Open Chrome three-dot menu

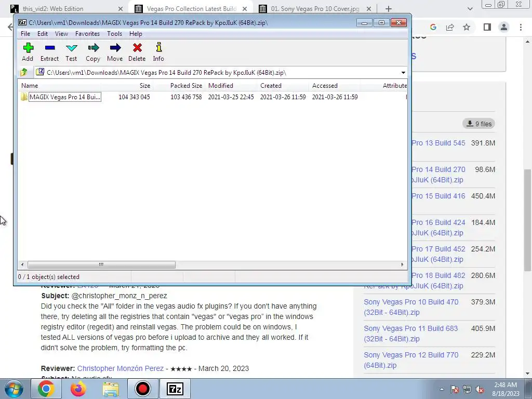click(x=521, y=27)
